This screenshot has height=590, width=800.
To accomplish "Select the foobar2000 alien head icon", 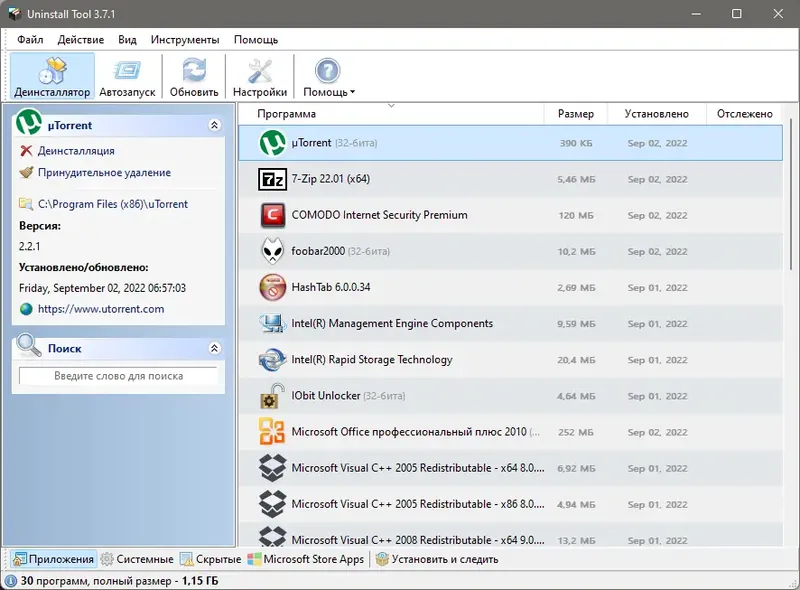I will pyautogui.click(x=271, y=251).
